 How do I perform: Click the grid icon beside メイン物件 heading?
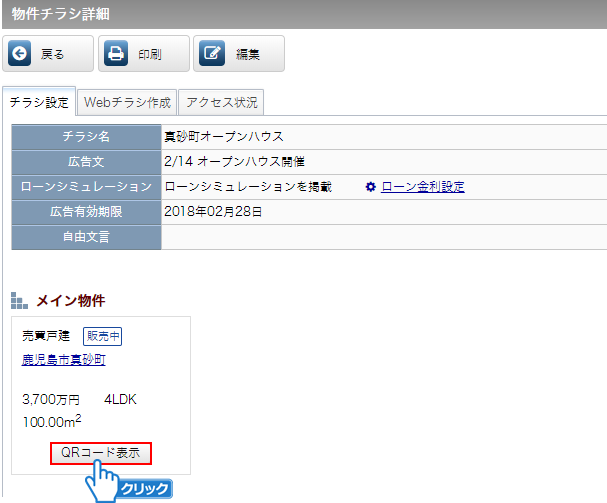[x=19, y=301]
